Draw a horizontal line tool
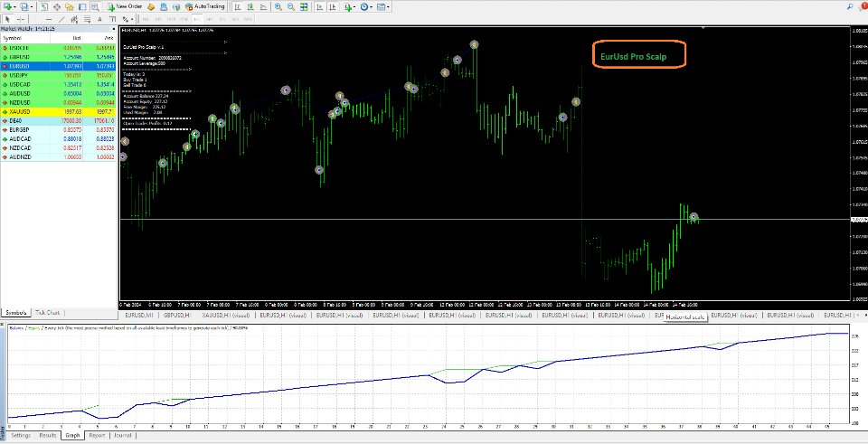 tap(49, 19)
